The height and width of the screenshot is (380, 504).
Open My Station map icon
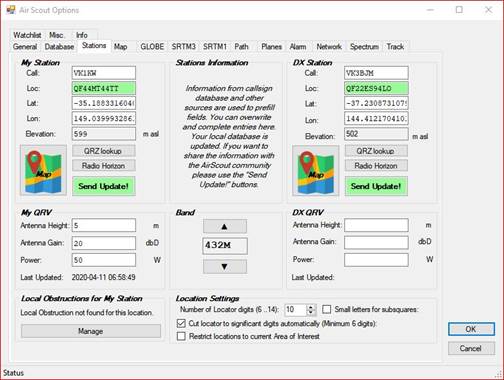(x=43, y=170)
